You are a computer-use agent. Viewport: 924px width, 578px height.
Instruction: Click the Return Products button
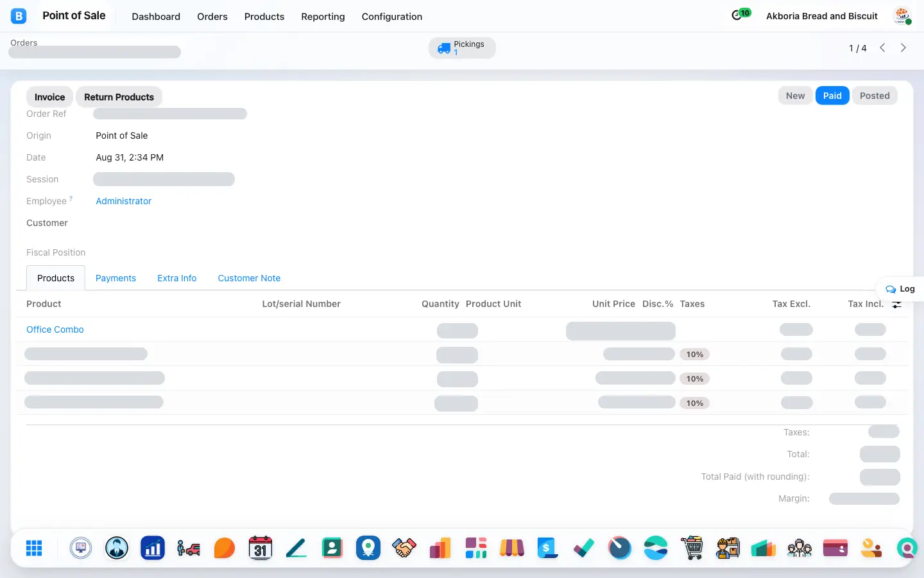coord(119,97)
